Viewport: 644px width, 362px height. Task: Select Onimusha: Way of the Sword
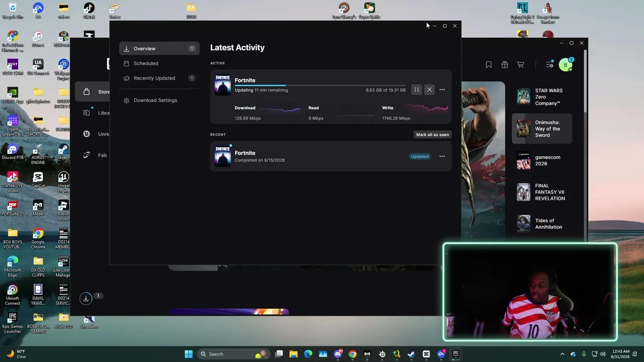[542, 129]
